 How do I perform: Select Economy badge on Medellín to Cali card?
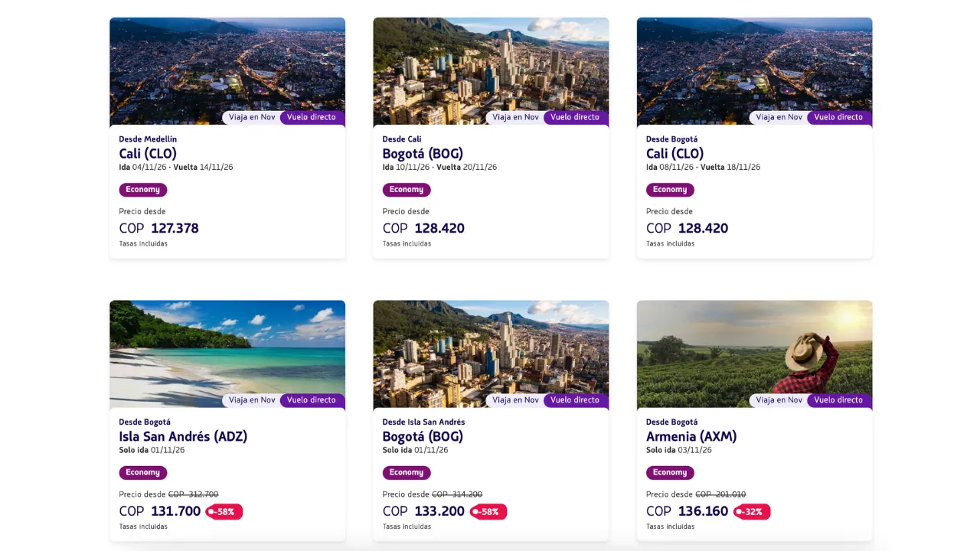(143, 190)
